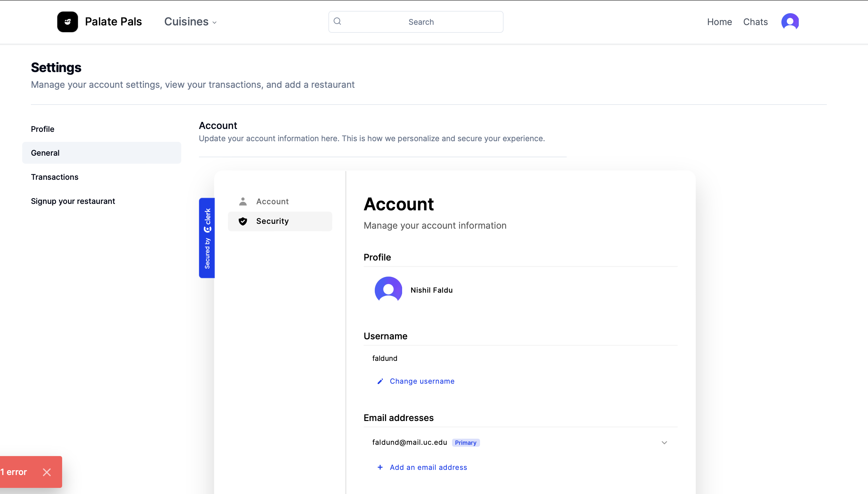Select the Security shield icon
The height and width of the screenshot is (494, 868).
pyautogui.click(x=243, y=221)
